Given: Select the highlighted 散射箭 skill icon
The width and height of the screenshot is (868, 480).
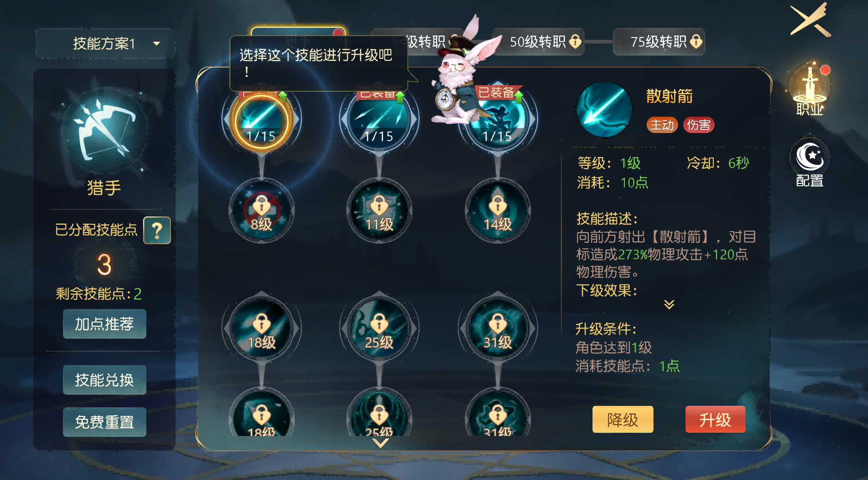Looking at the screenshot, I should pos(261,120).
